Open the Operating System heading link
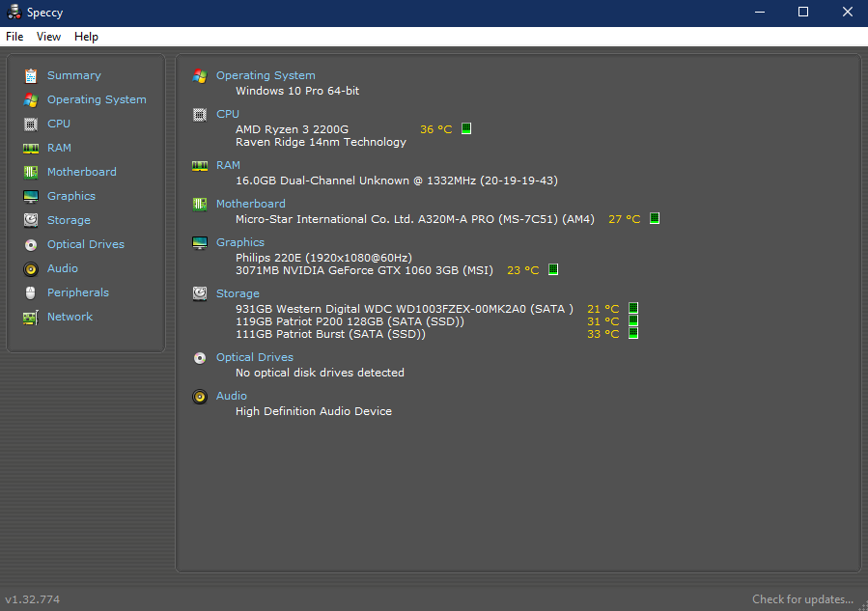The width and height of the screenshot is (868, 611). (x=266, y=75)
